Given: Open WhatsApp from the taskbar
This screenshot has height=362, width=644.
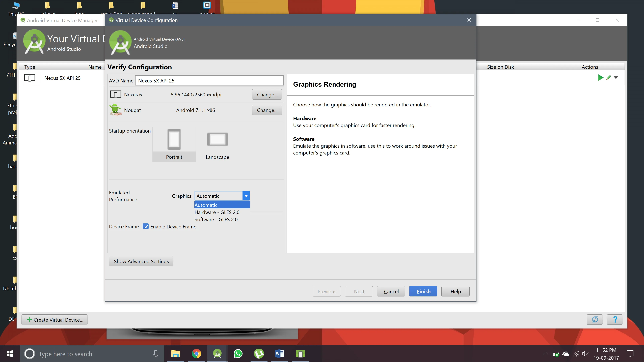Looking at the screenshot, I should 238,354.
